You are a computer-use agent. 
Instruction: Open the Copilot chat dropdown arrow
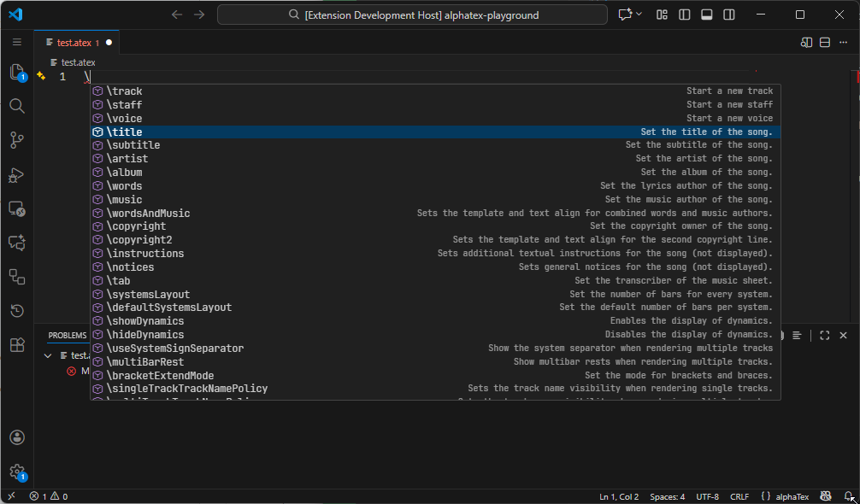tap(639, 15)
